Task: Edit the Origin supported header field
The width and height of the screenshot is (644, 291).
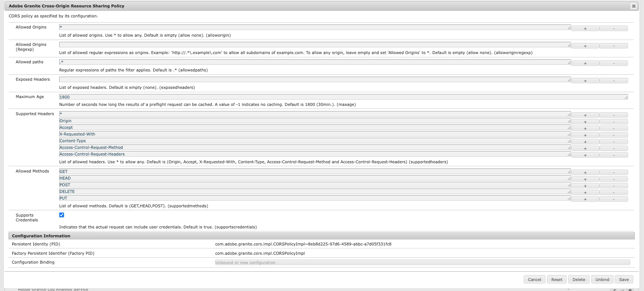Action: point(315,121)
